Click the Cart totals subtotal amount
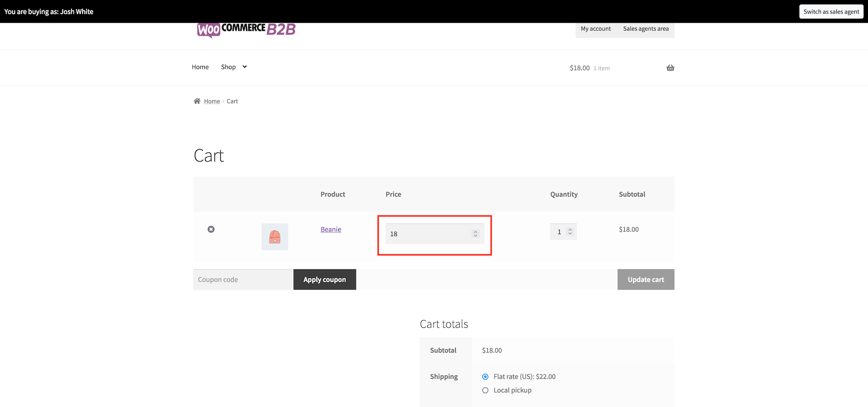868x407 pixels. pos(492,350)
